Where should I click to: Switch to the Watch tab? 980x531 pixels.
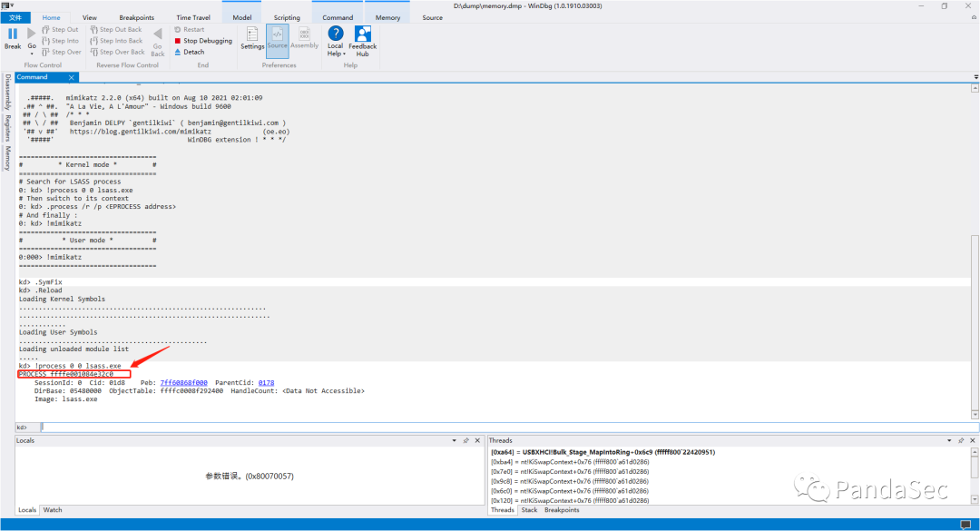(53, 510)
